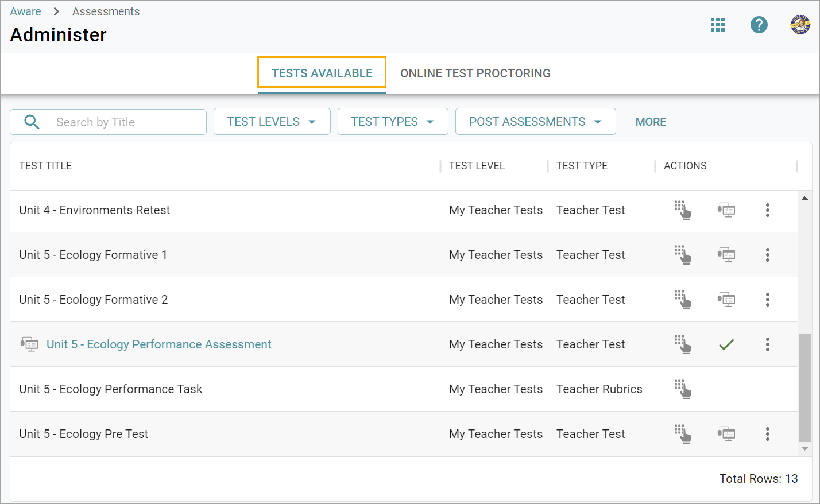
Task: Toggle green checkmark on Ecology Performance Assessment row
Action: [726, 344]
